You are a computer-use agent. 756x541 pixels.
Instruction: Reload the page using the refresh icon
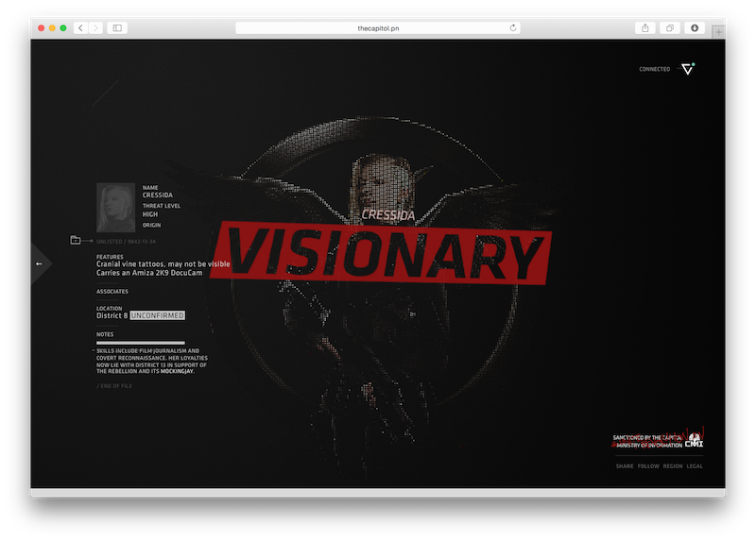click(x=513, y=28)
